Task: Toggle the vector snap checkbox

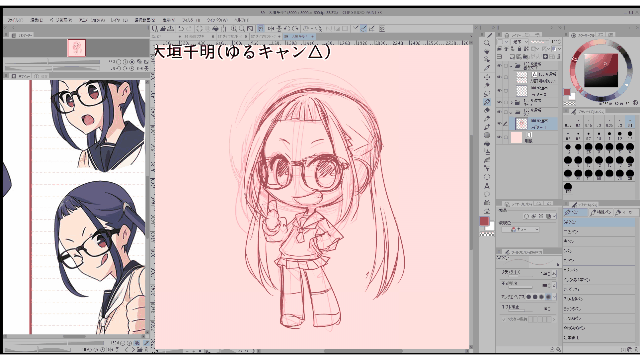Action: (504, 319)
